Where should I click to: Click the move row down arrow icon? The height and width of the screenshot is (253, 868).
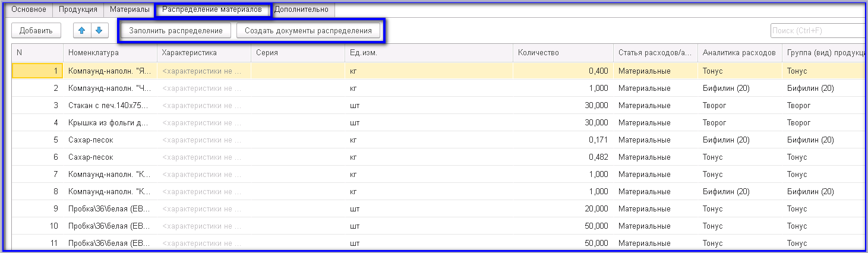[99, 30]
